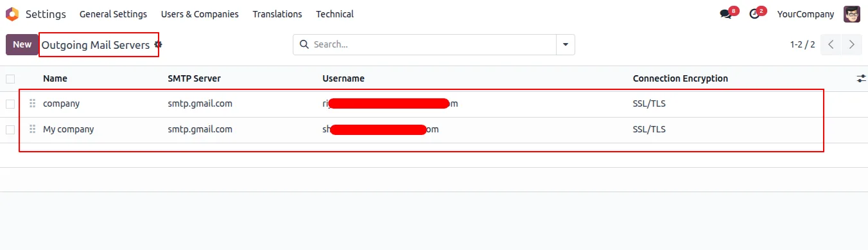868x250 pixels.
Task: Click smtp.gmail.com in My company row
Action: 200,129
